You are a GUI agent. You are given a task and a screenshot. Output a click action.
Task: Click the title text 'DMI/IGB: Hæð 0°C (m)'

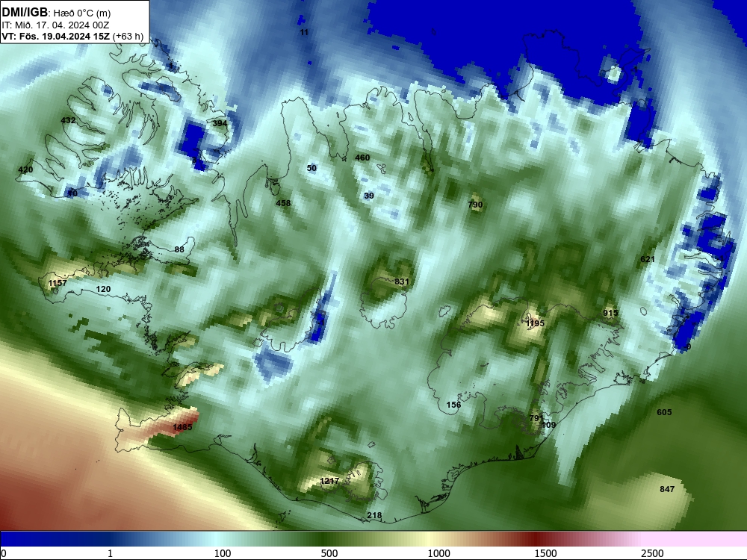56,12
